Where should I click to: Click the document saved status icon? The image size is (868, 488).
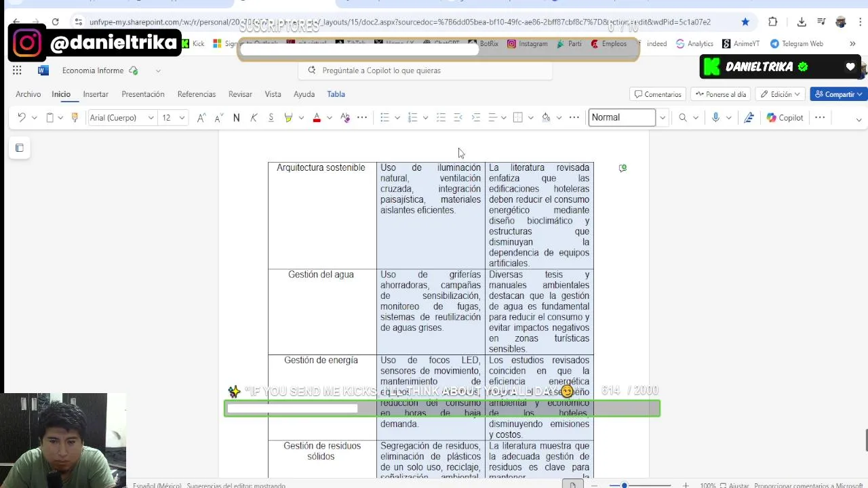pyautogui.click(x=134, y=70)
